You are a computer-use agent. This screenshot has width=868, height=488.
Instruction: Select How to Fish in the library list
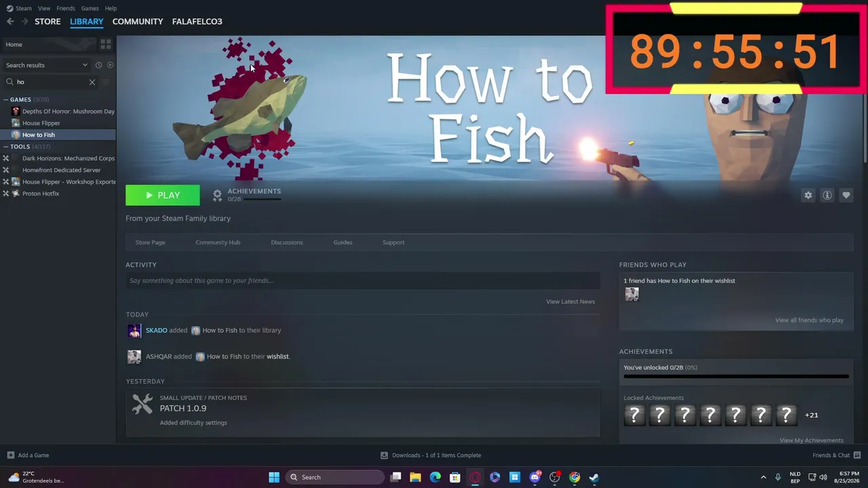coord(38,135)
